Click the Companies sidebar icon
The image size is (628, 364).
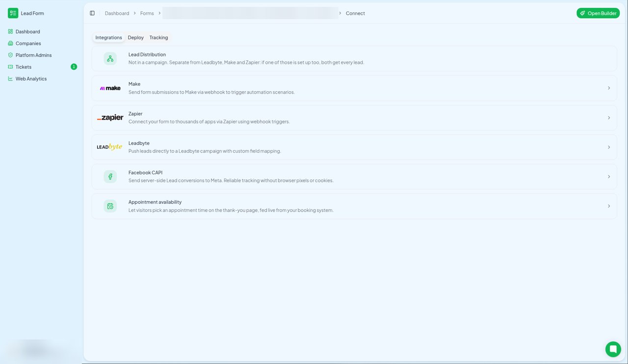pyautogui.click(x=10, y=43)
